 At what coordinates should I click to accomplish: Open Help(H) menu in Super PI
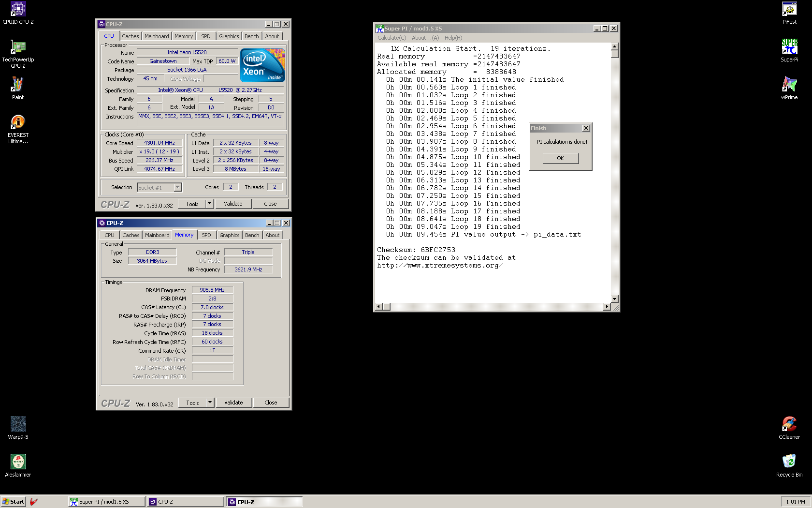tap(453, 38)
